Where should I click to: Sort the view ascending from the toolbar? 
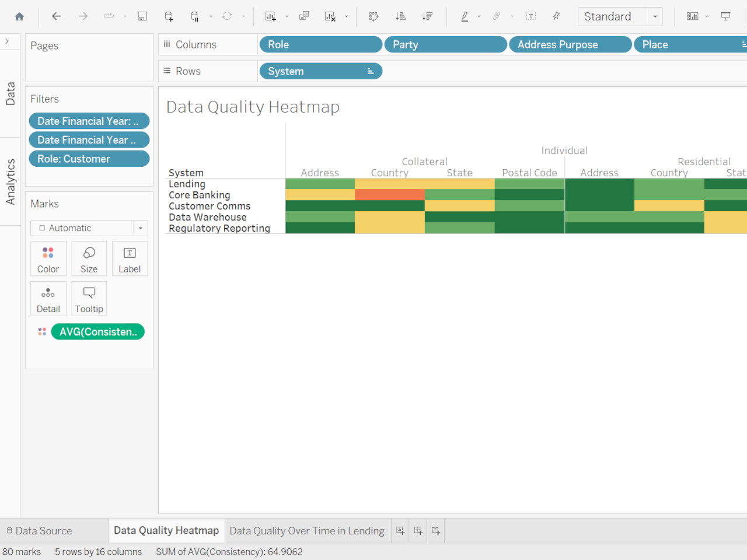tap(400, 16)
